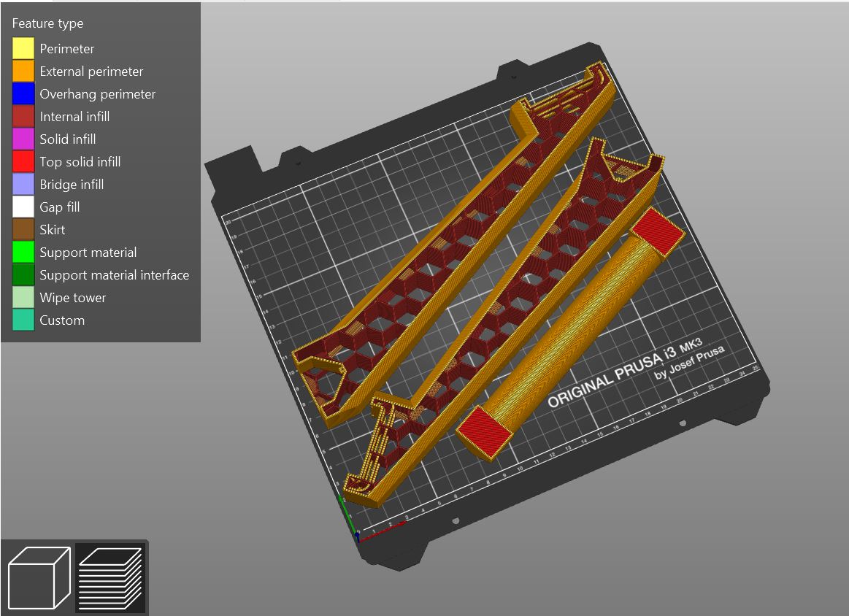Switch to the 3D editor view cube icon

(39, 577)
